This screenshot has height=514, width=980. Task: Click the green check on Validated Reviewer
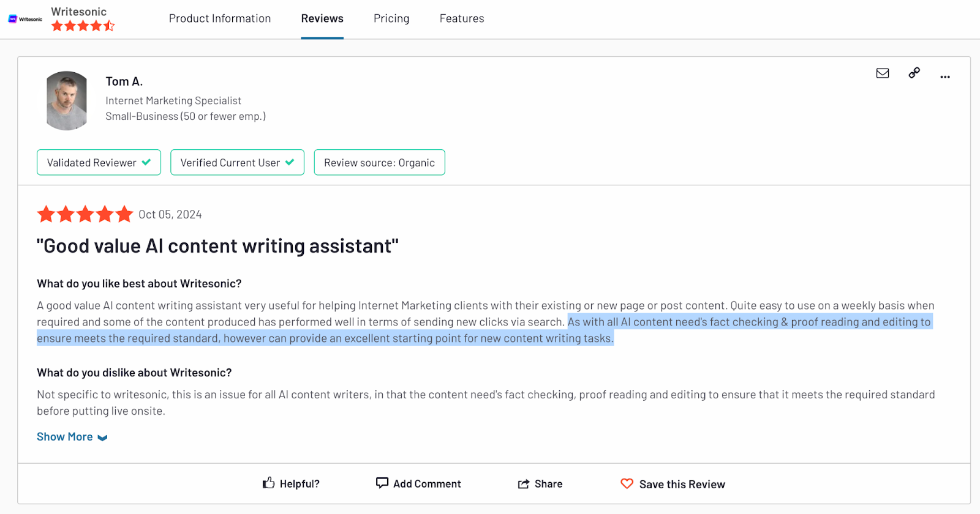pyautogui.click(x=146, y=162)
